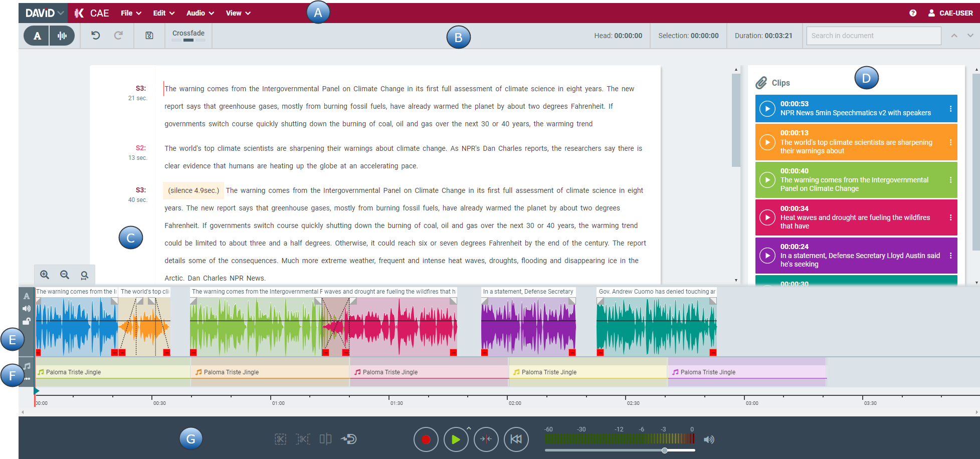Open the Audio menu
This screenshot has width=980, height=459.
[x=200, y=13]
